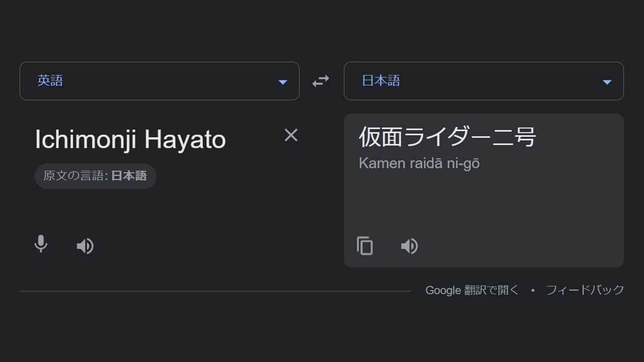Click the copy icon in the translation panel
The width and height of the screenshot is (644, 362).
(364, 246)
